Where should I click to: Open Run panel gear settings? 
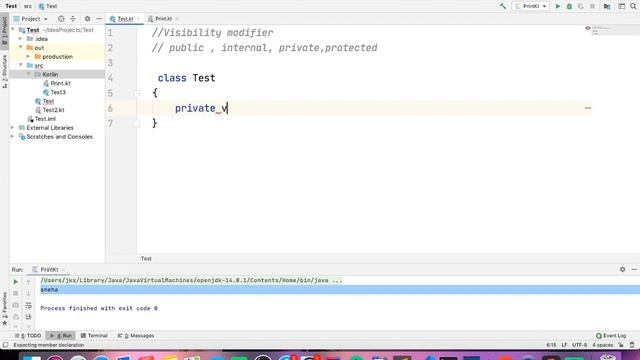(622, 269)
